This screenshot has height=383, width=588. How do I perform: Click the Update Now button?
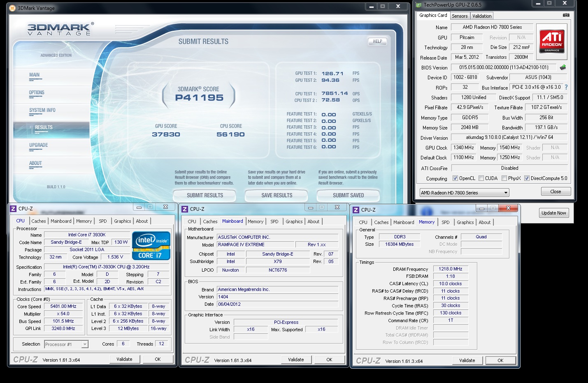coord(553,213)
